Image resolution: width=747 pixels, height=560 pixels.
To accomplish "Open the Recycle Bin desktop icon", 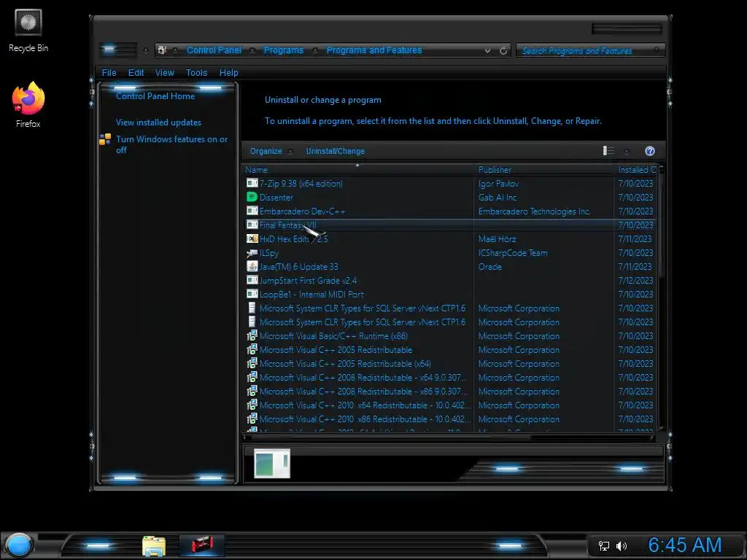I will tap(28, 31).
